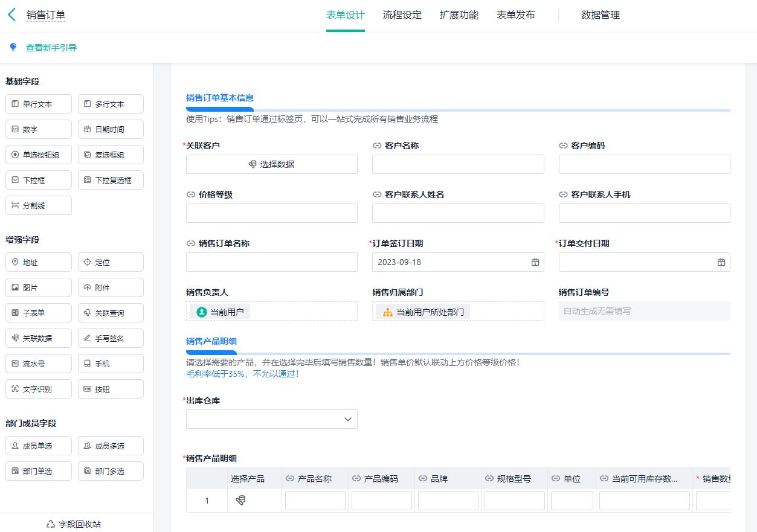Screen dimensions: 757x532
Task: Click the 当前用户 tag under 销售负责人
Action: coord(220,312)
